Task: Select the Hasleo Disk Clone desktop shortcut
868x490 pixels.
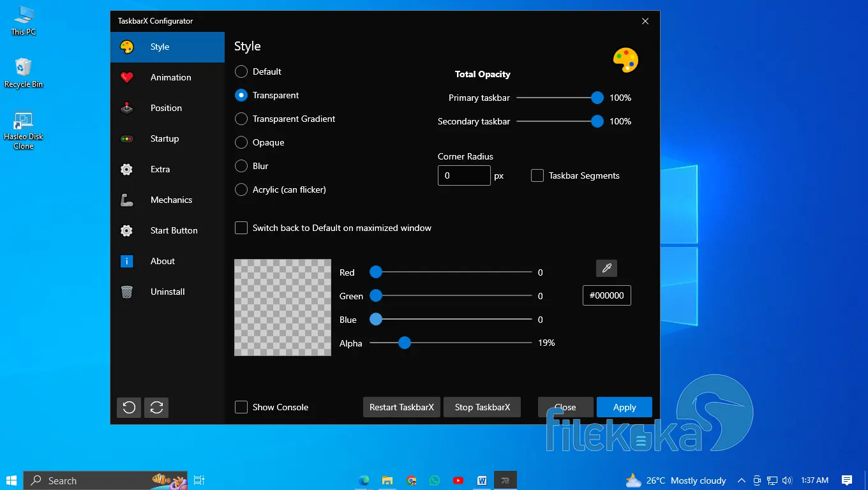Action: 24,130
